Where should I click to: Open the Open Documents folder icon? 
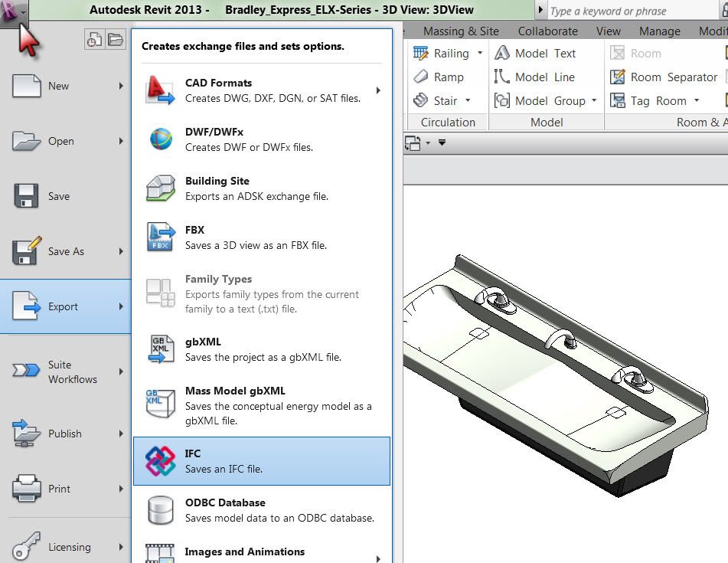(x=115, y=40)
